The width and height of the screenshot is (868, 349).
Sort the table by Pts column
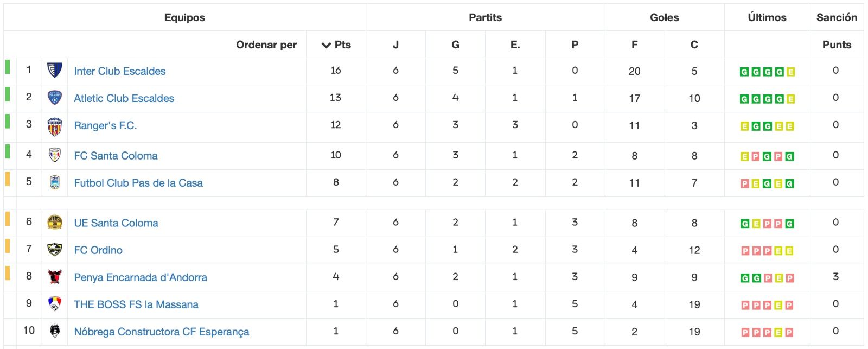(336, 45)
